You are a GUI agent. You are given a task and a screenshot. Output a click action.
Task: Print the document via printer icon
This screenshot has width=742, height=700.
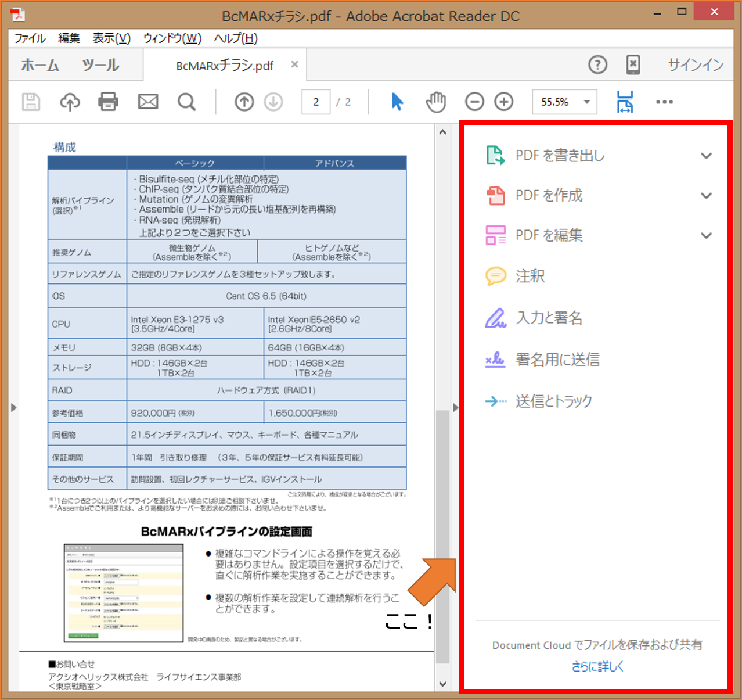109,102
